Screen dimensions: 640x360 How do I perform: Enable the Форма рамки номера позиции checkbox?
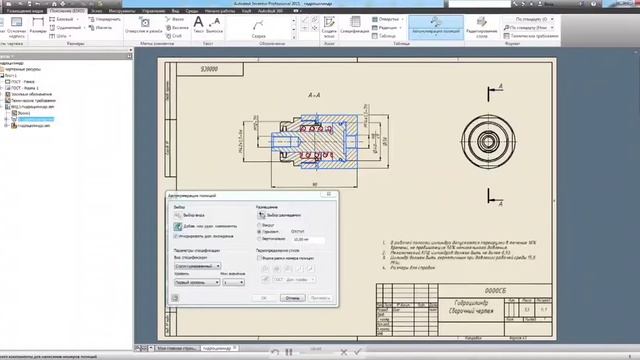click(259, 258)
